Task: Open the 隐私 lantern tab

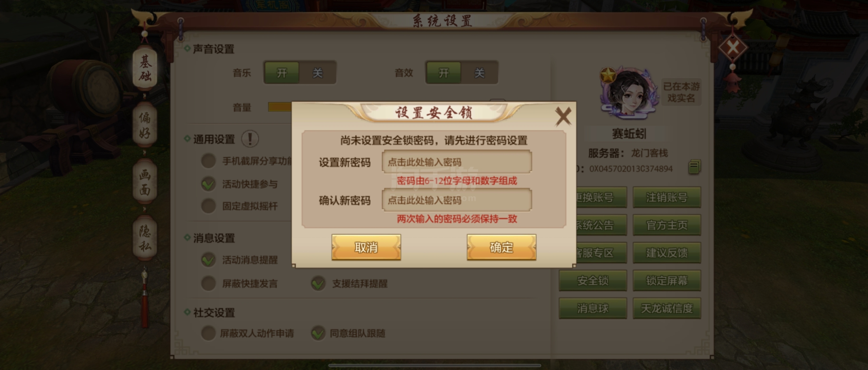Action: point(145,238)
